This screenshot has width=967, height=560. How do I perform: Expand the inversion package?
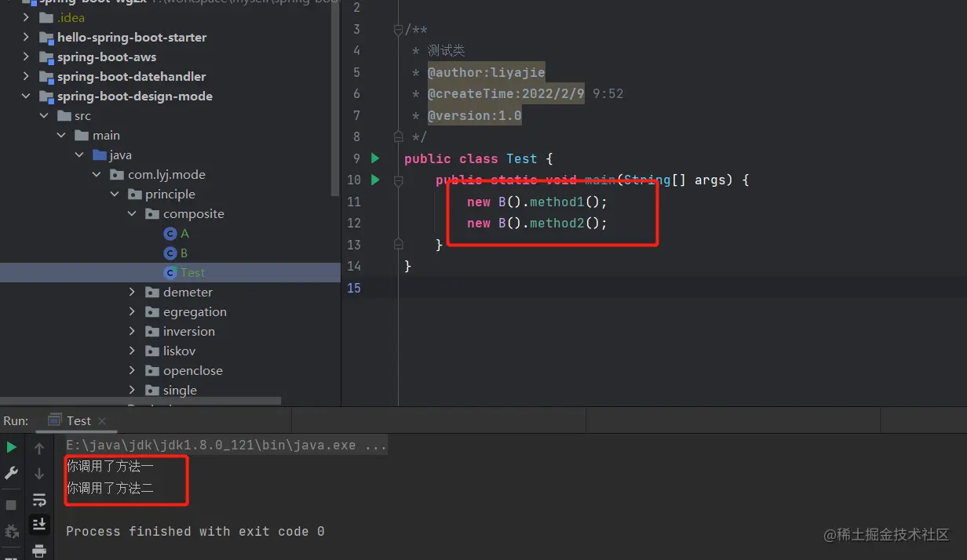pos(133,332)
